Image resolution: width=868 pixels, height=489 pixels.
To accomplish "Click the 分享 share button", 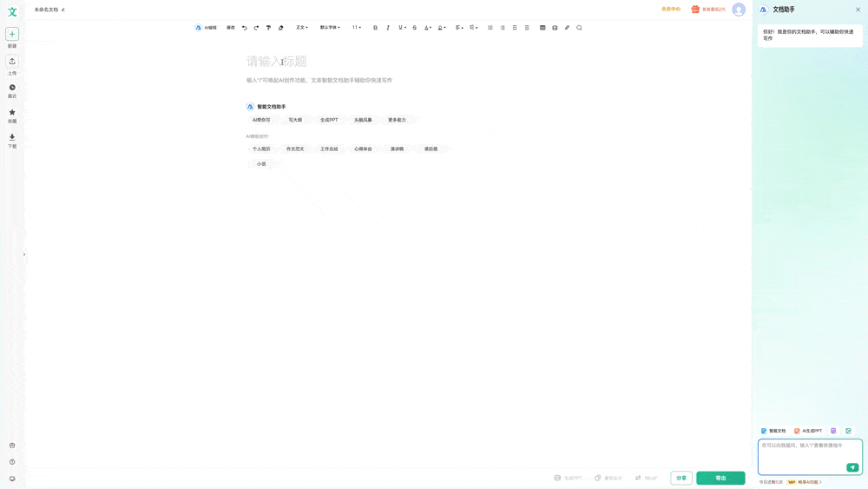I will tap(681, 478).
